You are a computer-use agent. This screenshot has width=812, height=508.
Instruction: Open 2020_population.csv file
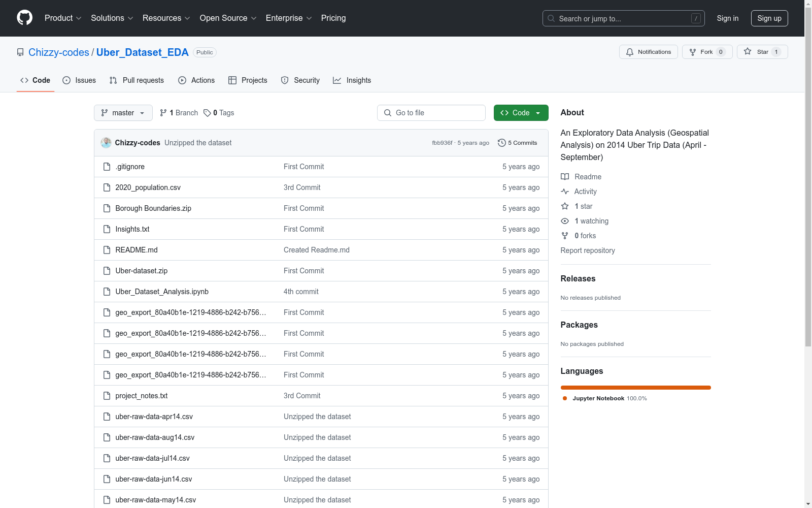(x=148, y=187)
